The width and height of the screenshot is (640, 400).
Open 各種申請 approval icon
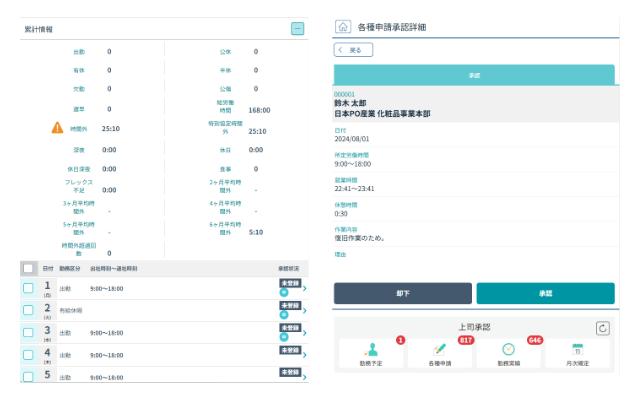440,353
